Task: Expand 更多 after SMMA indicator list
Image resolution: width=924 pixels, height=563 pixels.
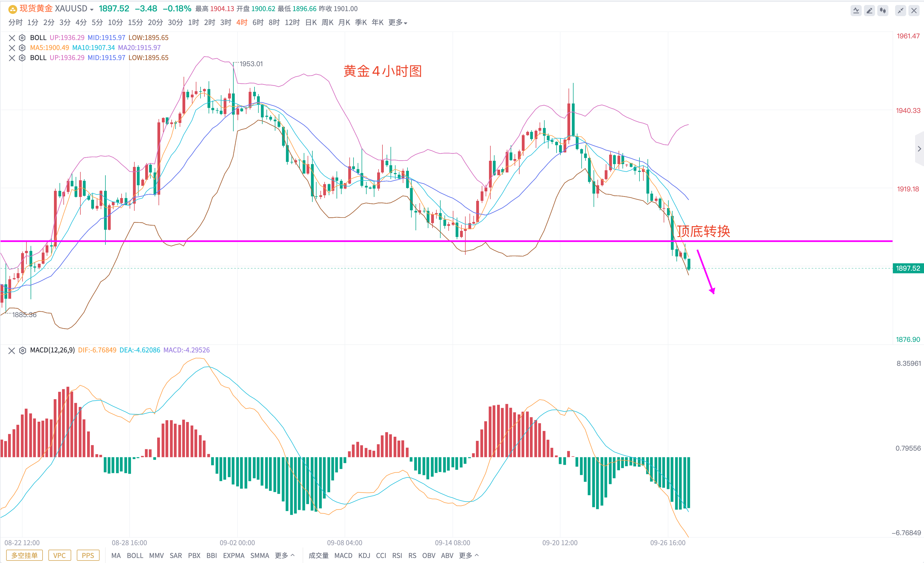Action: (x=285, y=555)
